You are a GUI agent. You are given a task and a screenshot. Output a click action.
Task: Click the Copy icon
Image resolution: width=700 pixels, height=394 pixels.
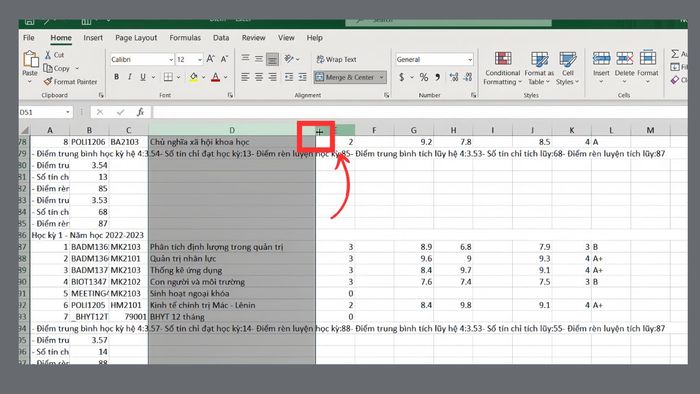pyautogui.click(x=48, y=68)
